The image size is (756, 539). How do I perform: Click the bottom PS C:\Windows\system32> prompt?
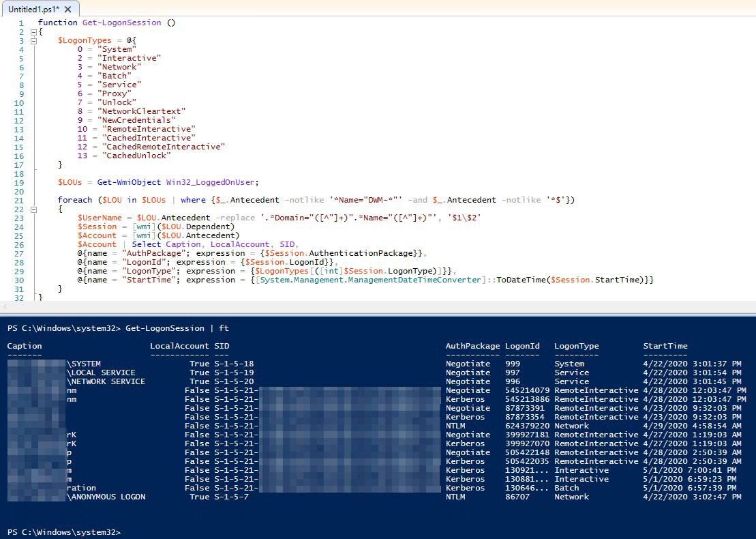[x=64, y=532]
